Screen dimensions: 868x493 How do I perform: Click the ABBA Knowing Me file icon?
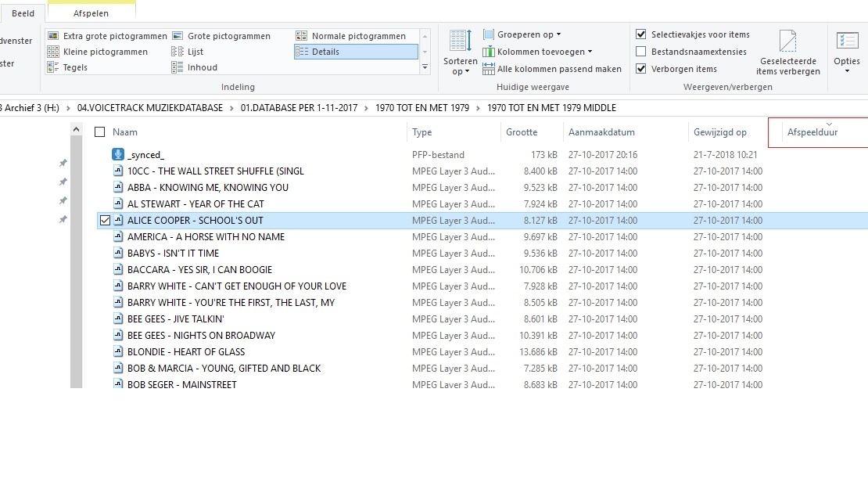[118, 187]
